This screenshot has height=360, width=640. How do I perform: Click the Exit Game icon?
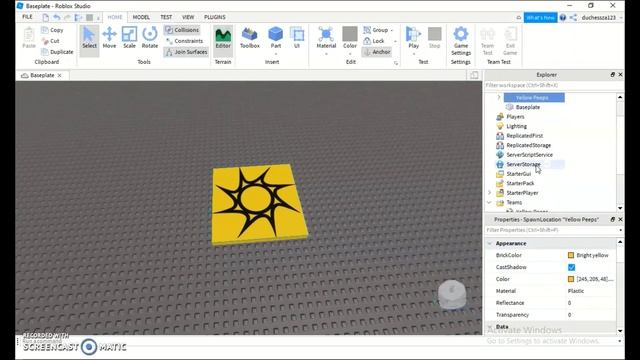pyautogui.click(x=510, y=41)
